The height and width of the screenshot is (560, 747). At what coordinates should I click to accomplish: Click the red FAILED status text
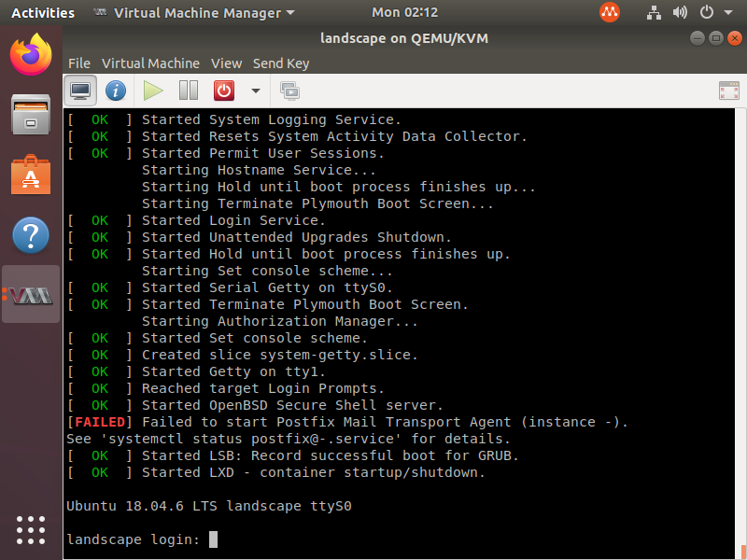100,422
